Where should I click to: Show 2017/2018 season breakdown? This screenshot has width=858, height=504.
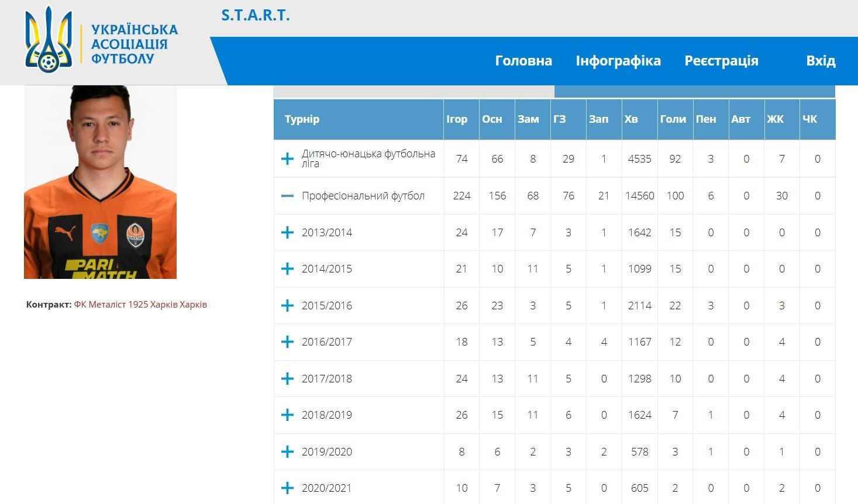pyautogui.click(x=287, y=379)
